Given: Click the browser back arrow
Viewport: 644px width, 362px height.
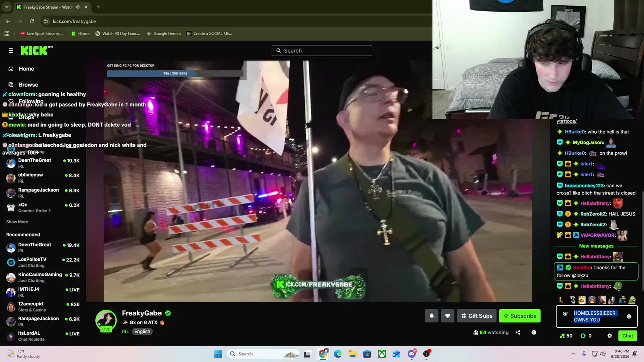Looking at the screenshot, I should coord(8,21).
